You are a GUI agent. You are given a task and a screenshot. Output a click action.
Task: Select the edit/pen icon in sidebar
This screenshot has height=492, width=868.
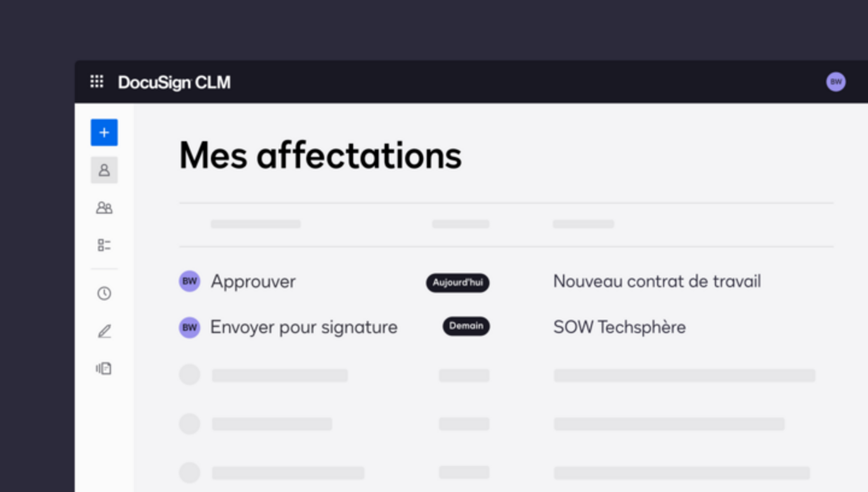[104, 331]
